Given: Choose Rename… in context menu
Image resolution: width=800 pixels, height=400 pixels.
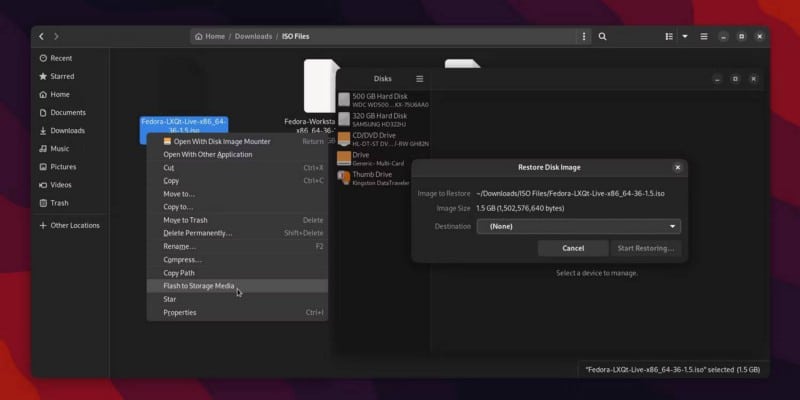Looking at the screenshot, I should 237,246.
